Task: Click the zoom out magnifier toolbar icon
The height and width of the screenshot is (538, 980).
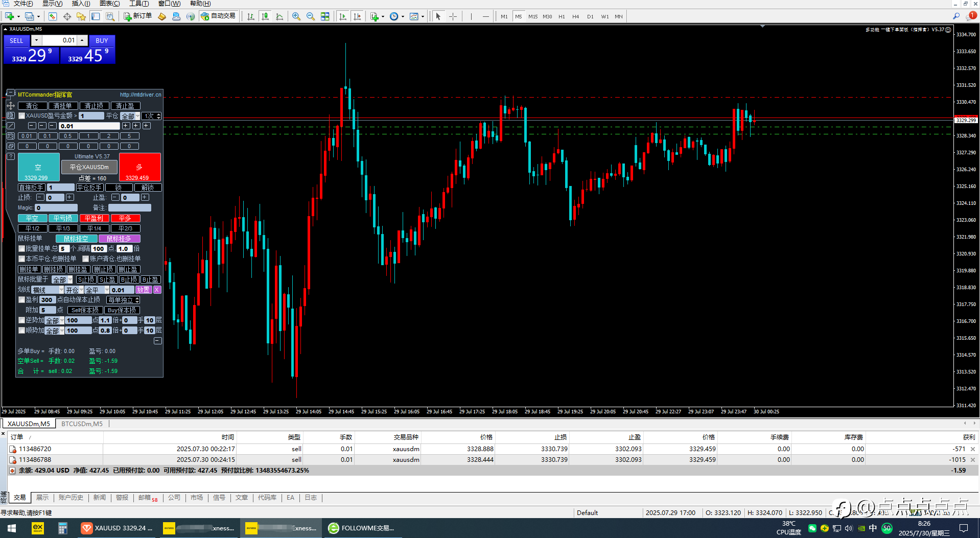Action: pyautogui.click(x=310, y=16)
